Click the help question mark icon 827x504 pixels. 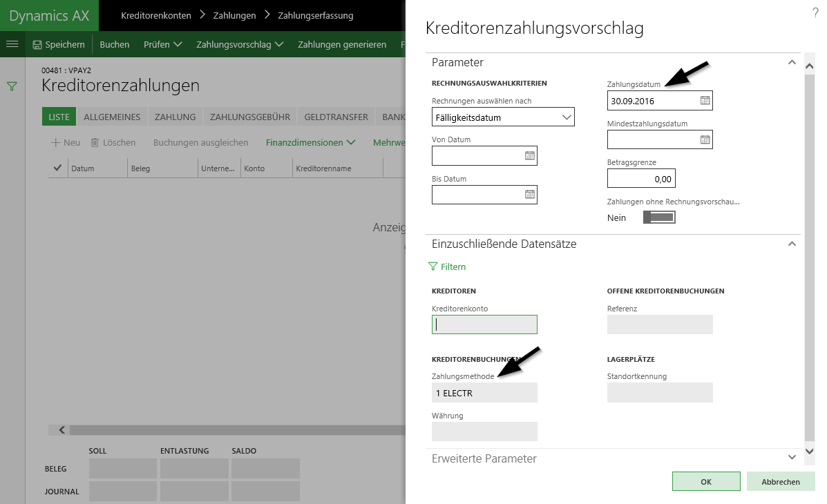click(815, 13)
